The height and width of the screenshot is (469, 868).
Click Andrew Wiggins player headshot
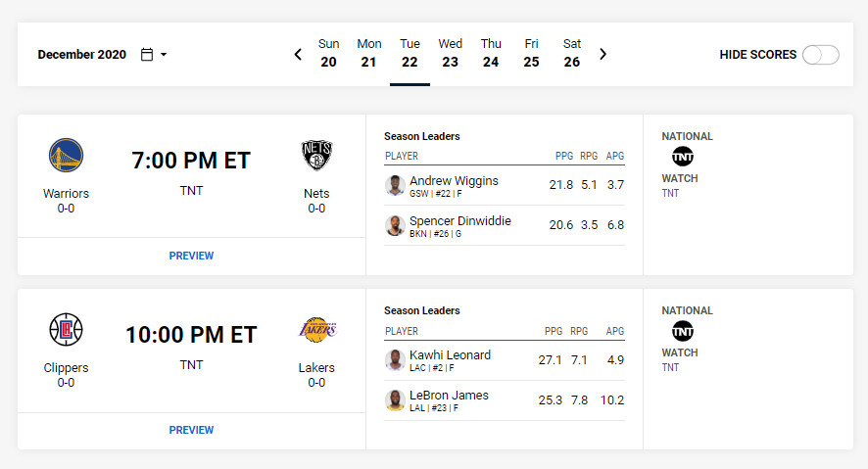click(395, 185)
